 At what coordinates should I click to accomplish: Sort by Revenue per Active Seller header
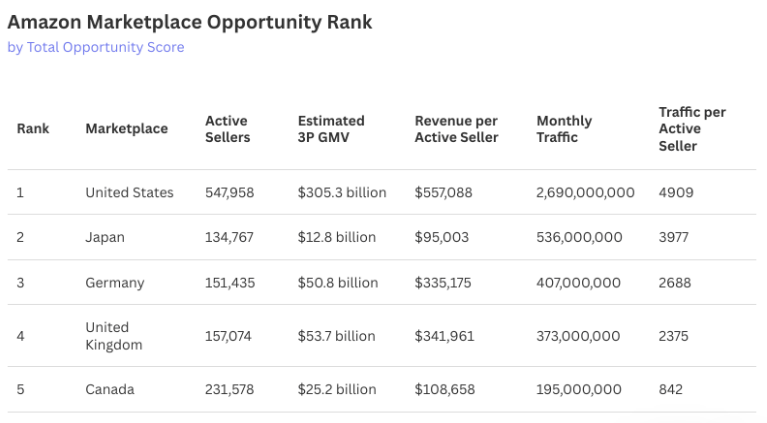456,129
